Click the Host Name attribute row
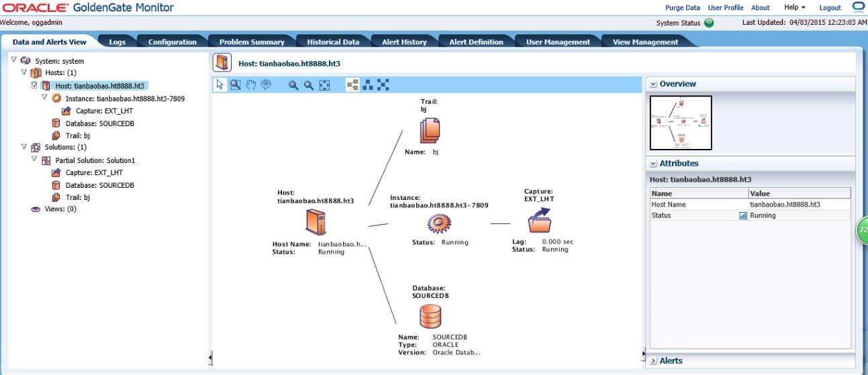The image size is (868, 375). point(751,205)
